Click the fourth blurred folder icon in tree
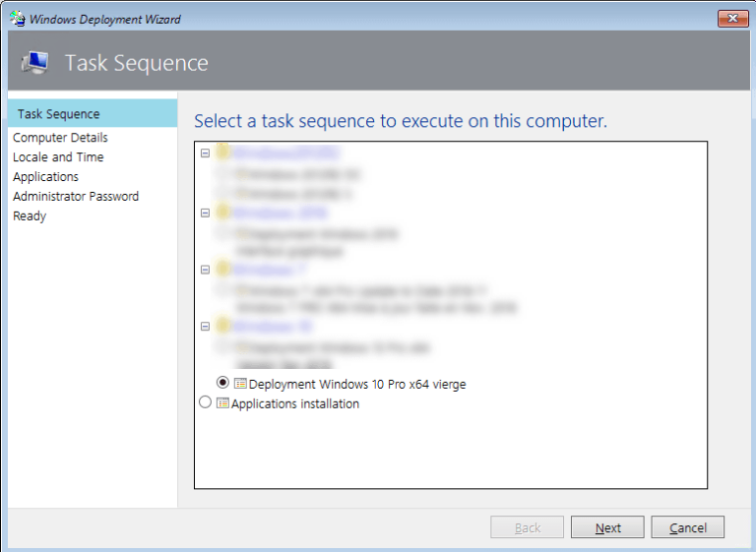This screenshot has height=552, width=756. tap(222, 326)
